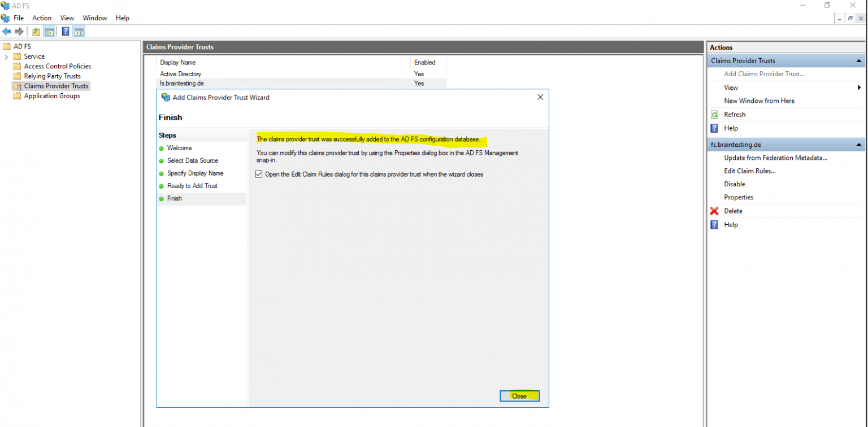Click the red Delete icon for fs.braintesting.de
Viewport: 868px width, 427px height.
(714, 211)
